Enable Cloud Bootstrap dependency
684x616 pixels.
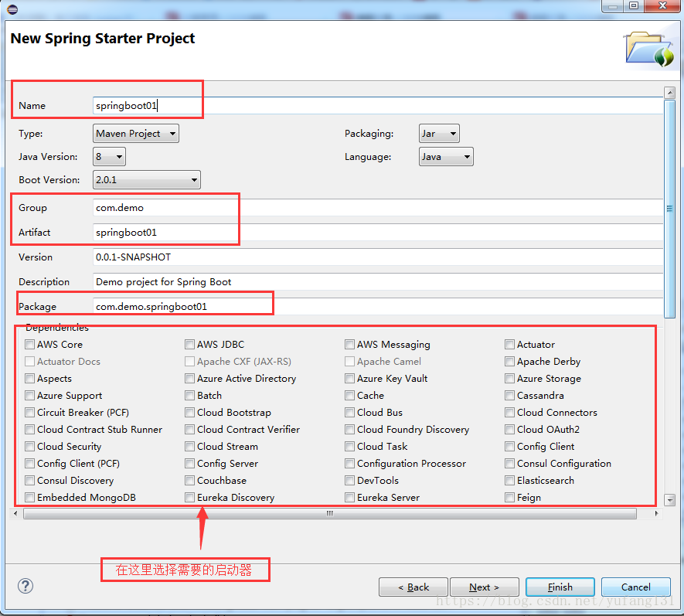click(190, 412)
